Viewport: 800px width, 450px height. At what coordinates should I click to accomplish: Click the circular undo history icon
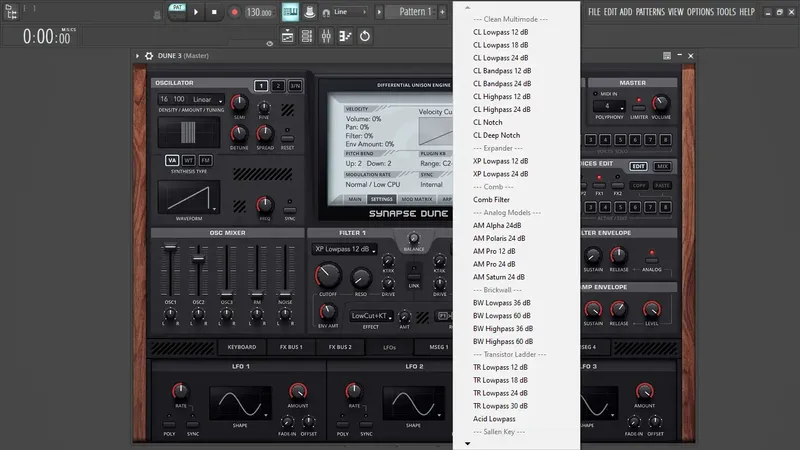[x=365, y=36]
